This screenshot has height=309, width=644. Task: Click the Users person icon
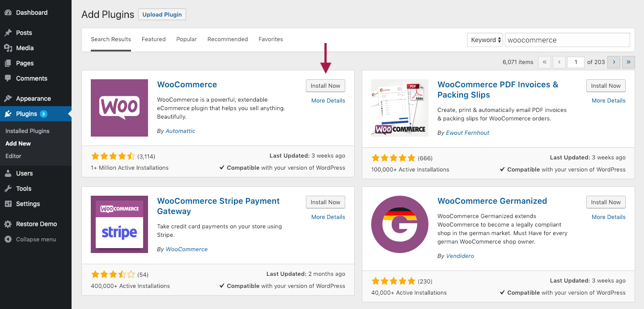pyautogui.click(x=8, y=173)
